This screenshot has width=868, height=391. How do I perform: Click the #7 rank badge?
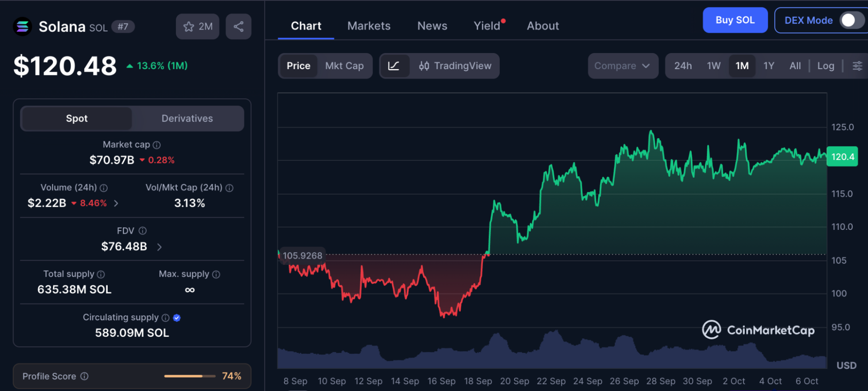(123, 27)
